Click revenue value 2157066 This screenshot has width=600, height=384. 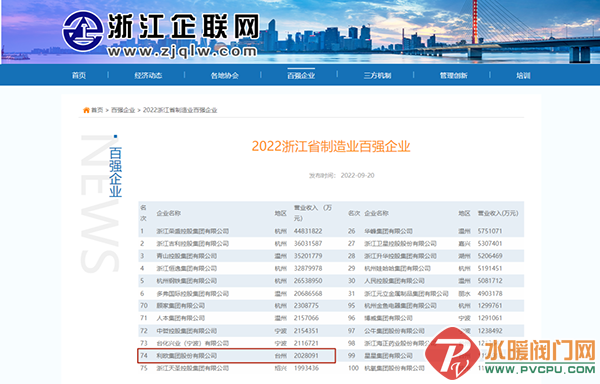[x=306, y=318]
